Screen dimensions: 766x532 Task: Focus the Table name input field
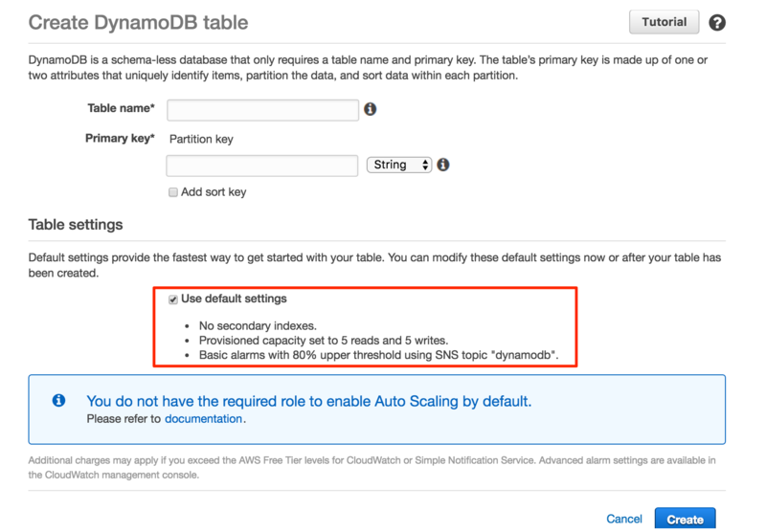pos(262,110)
